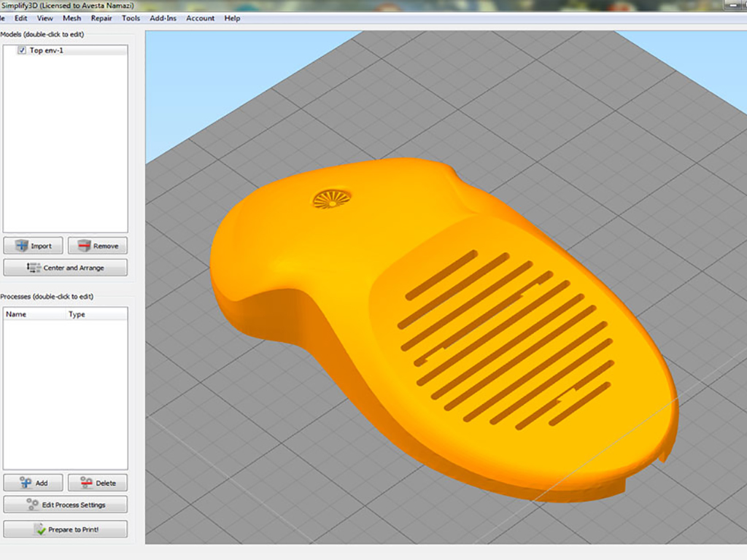Open the Mesh menu
This screenshot has width=747, height=560.
click(x=71, y=18)
